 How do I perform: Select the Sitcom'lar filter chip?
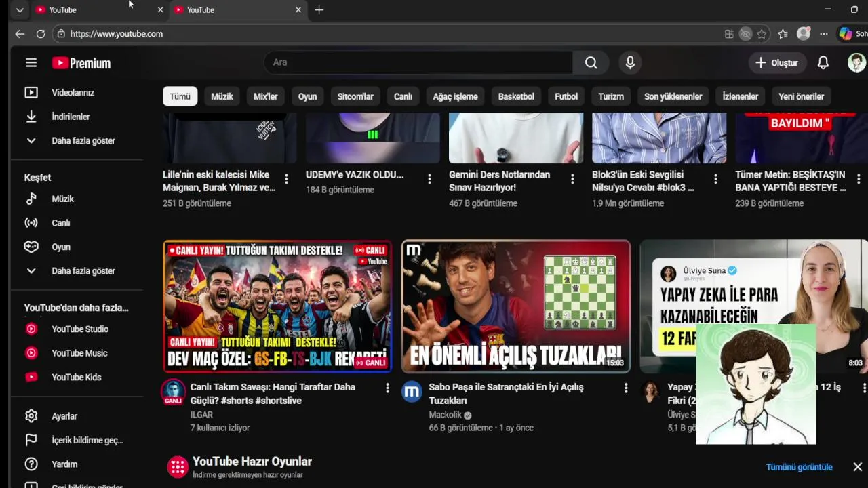355,96
